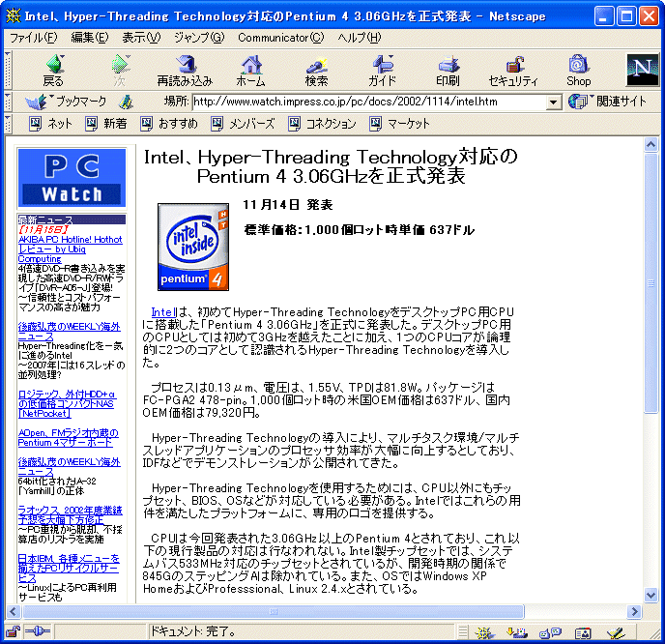Open Security (セキュリティ) toolbar icon

[x=513, y=70]
